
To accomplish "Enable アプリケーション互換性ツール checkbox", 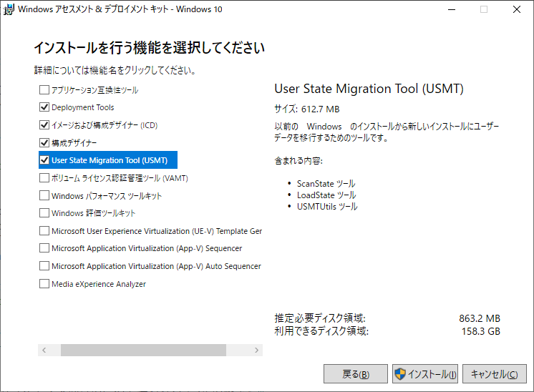I will pos(44,90).
